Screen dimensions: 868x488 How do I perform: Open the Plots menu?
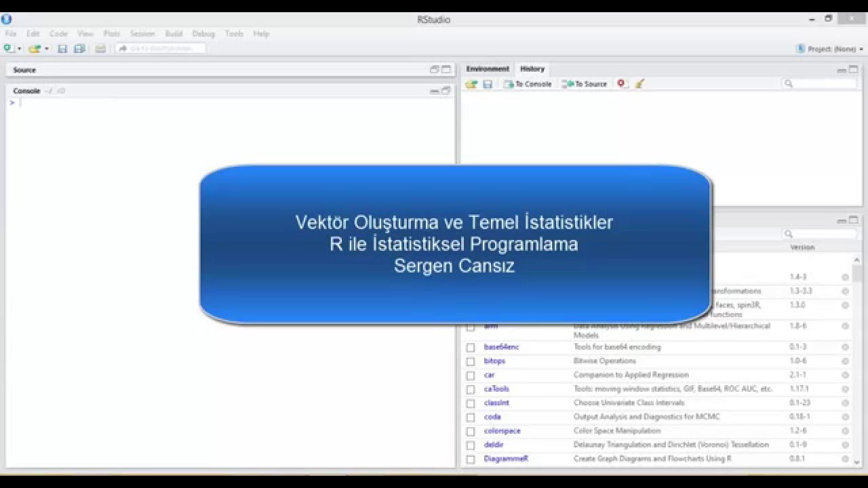coord(112,33)
